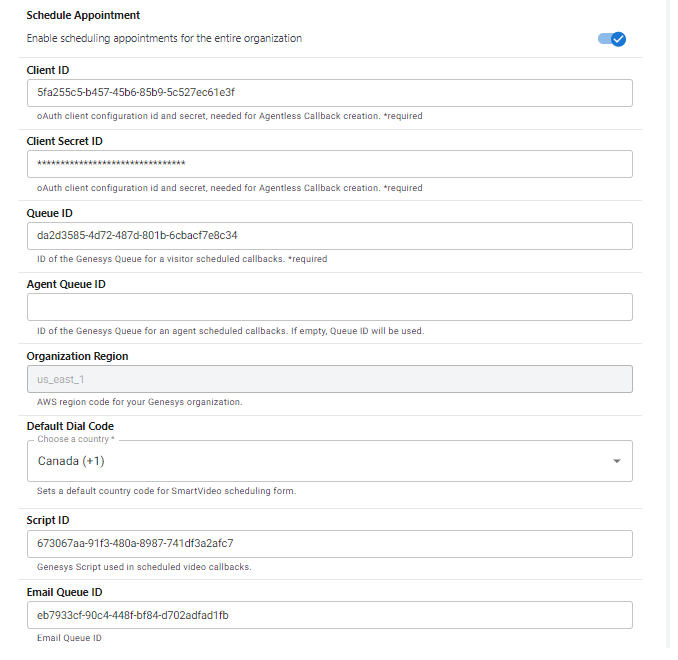Click 'Genesys Script used in scheduled video callbacks' text
This screenshot has height=660, width=678.
(144, 567)
